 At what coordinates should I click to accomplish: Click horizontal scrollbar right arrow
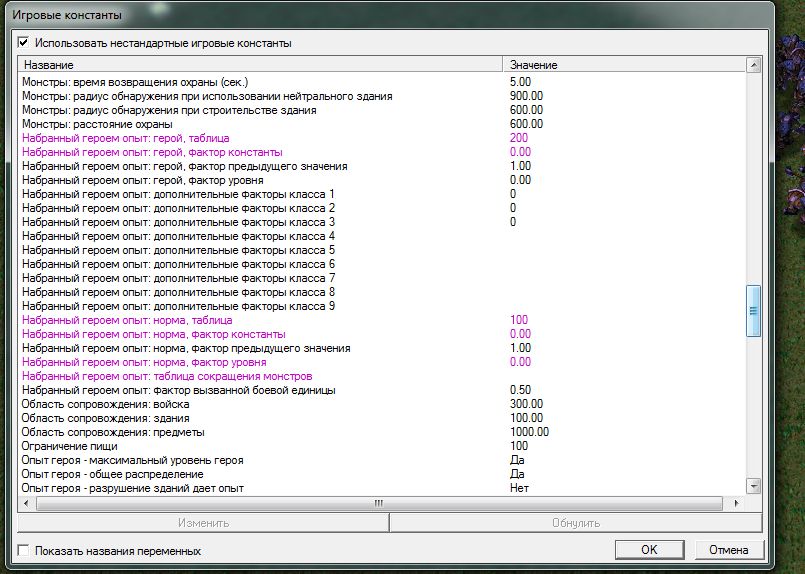coord(737,503)
